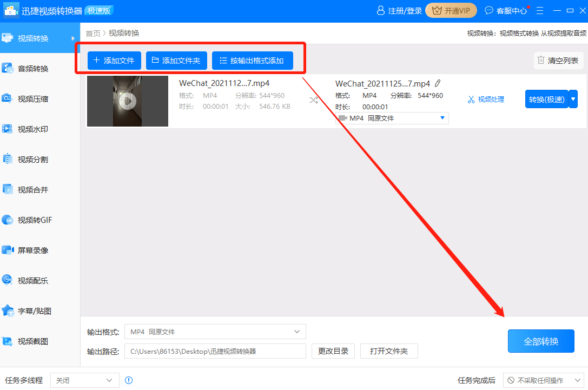Click the 输出路径 path input field
The height and width of the screenshot is (390, 588).
point(215,351)
